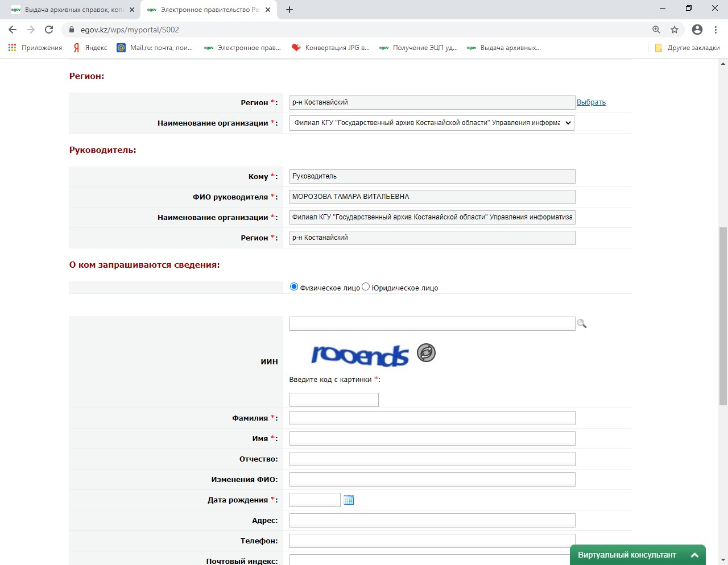Click the browser address bar
Screen dimensions: 728x565
click(x=364, y=30)
